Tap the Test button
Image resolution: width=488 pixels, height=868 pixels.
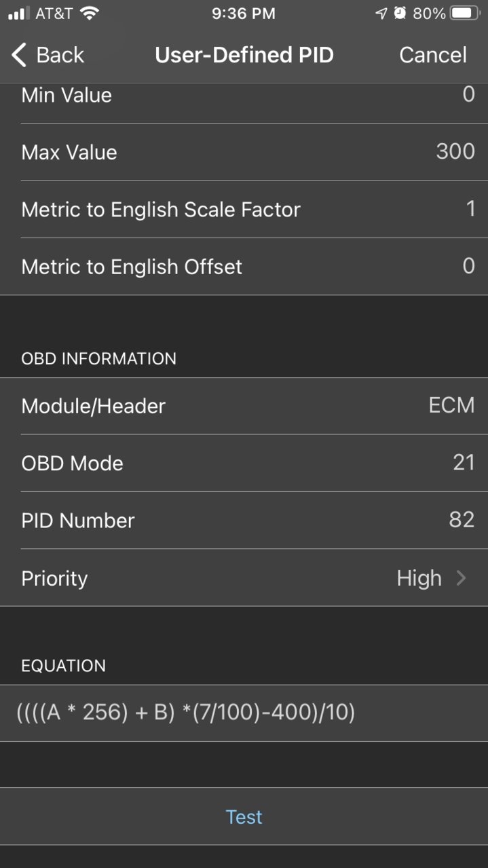[x=244, y=816]
